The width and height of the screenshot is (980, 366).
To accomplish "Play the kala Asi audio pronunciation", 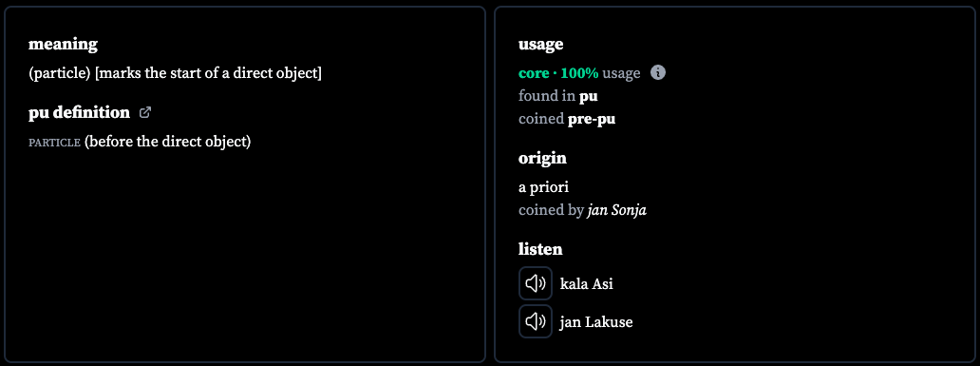I will tap(535, 283).
